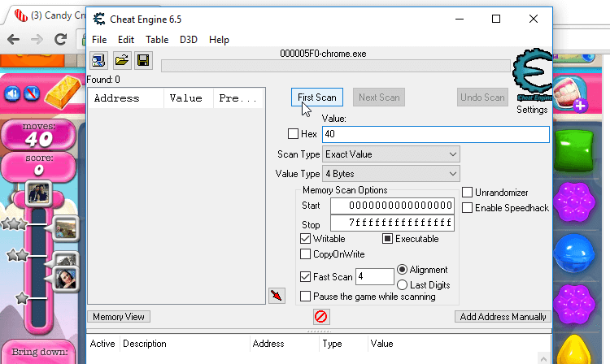Mute the Candy Crush sound speaker icon

tap(12, 93)
